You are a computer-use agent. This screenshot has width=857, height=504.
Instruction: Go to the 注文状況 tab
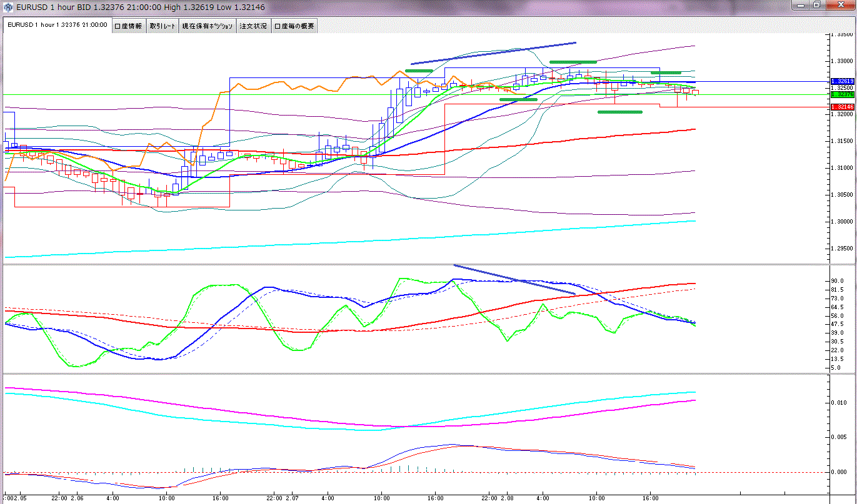coord(253,26)
